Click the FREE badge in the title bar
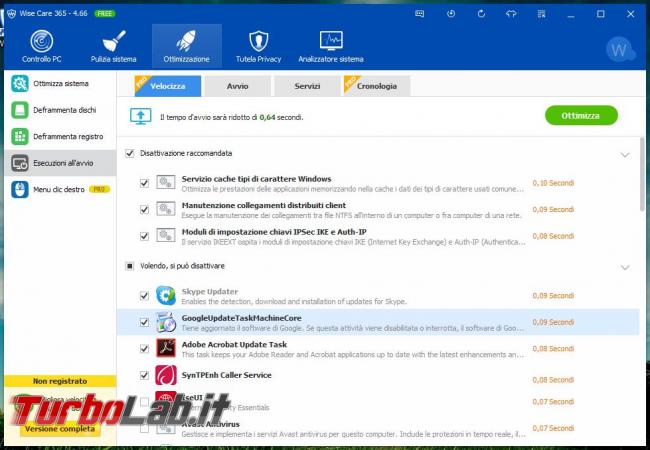This screenshot has height=450, width=650. click(104, 13)
